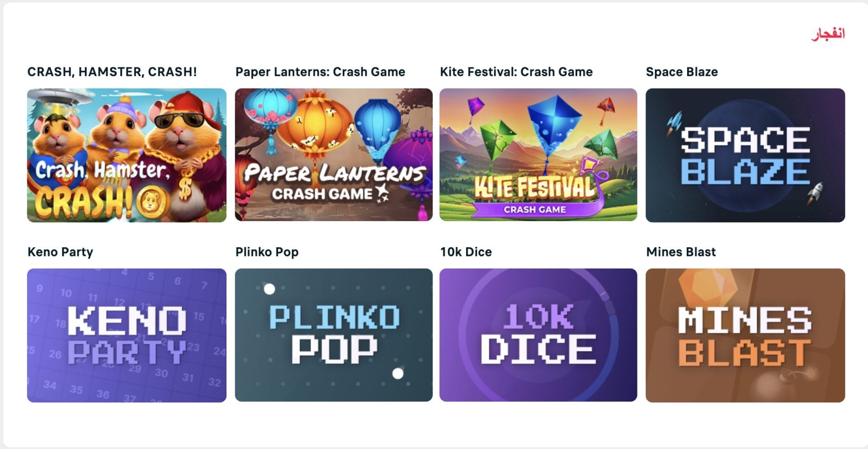Click the "Keno Party" title link
This screenshot has width=868, height=449.
click(x=60, y=252)
